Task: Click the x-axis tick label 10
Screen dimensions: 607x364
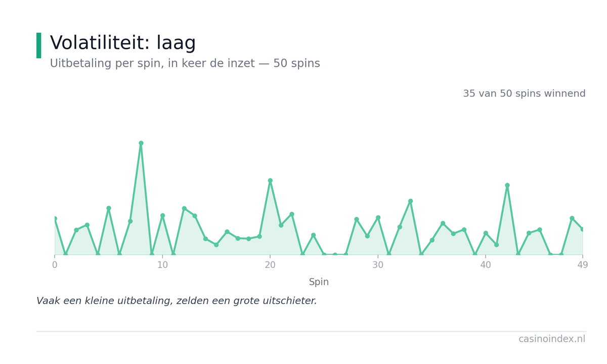Action: pos(162,265)
